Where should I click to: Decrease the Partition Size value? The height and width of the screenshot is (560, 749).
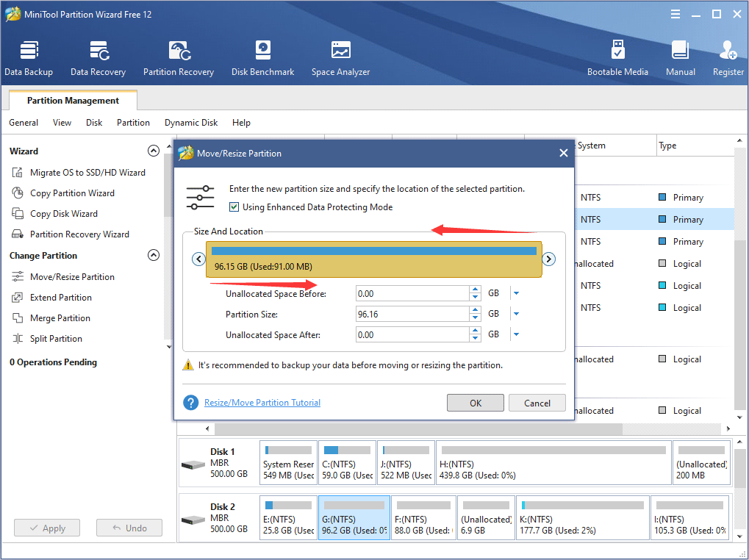(x=475, y=318)
